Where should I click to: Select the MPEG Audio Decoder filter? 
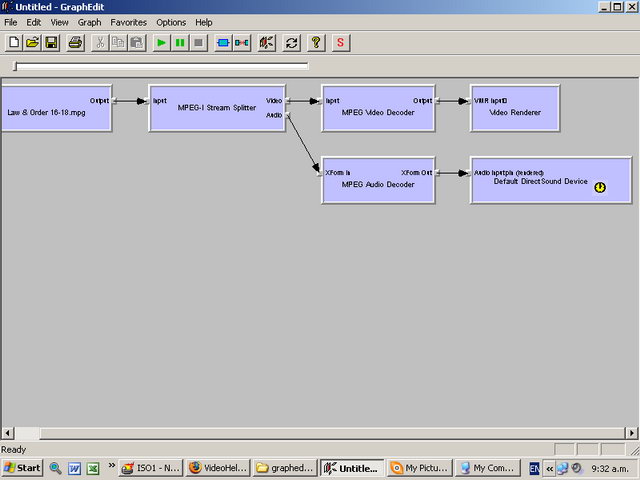point(378,180)
